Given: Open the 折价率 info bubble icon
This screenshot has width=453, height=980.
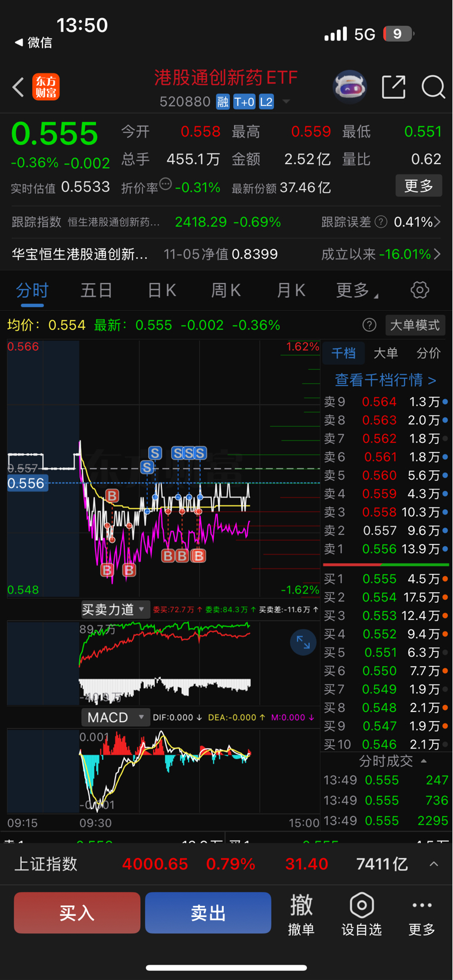Looking at the screenshot, I should click(x=166, y=184).
